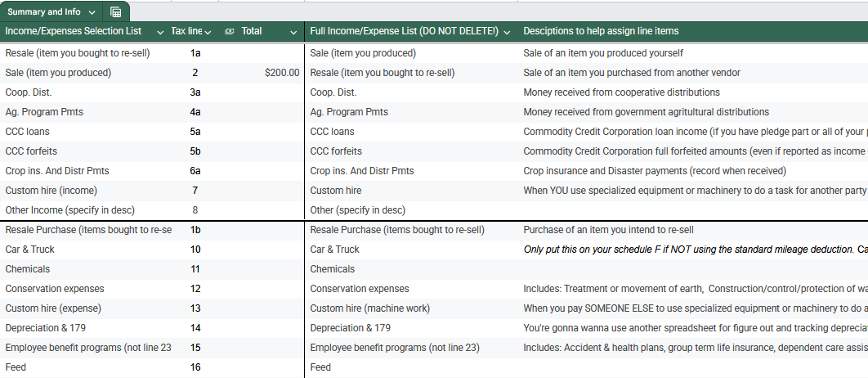Click the Car & Truck italic description
The height and width of the screenshot is (378, 868).
point(695,250)
